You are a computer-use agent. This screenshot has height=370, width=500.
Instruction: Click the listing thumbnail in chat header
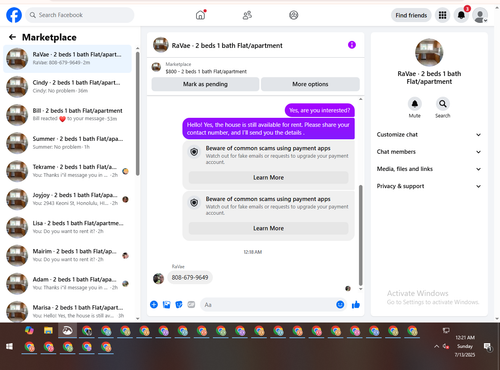pos(160,45)
